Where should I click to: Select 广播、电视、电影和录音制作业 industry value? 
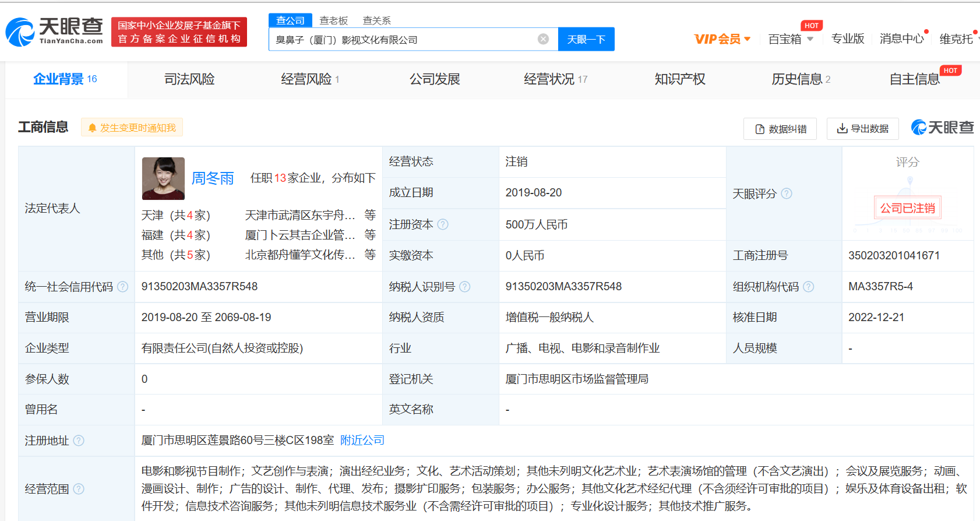[x=583, y=348]
